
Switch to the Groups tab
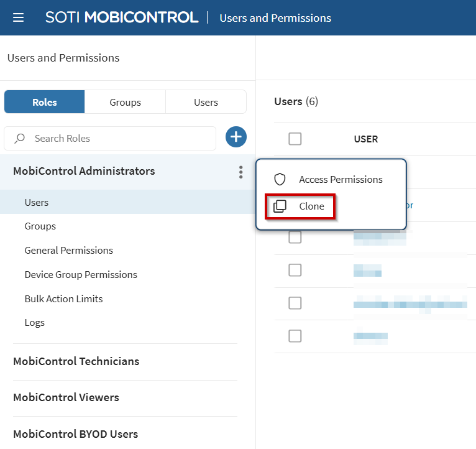pyautogui.click(x=125, y=102)
